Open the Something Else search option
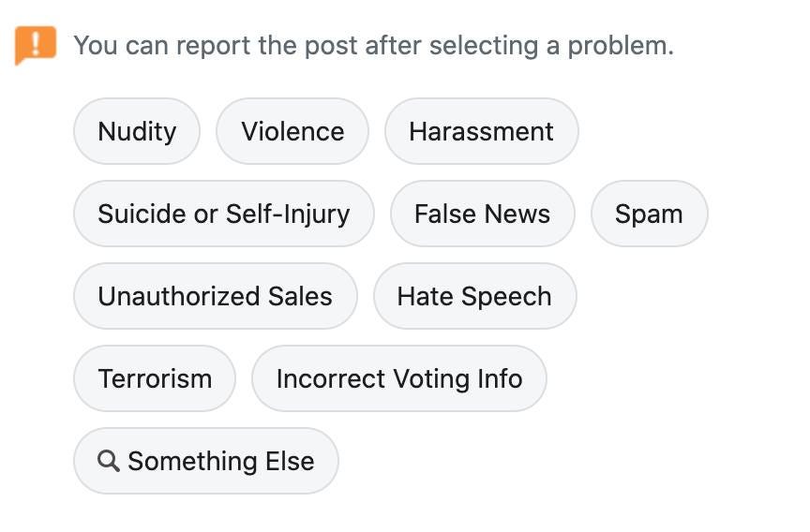Screen dimensions: 810x532 206,461
